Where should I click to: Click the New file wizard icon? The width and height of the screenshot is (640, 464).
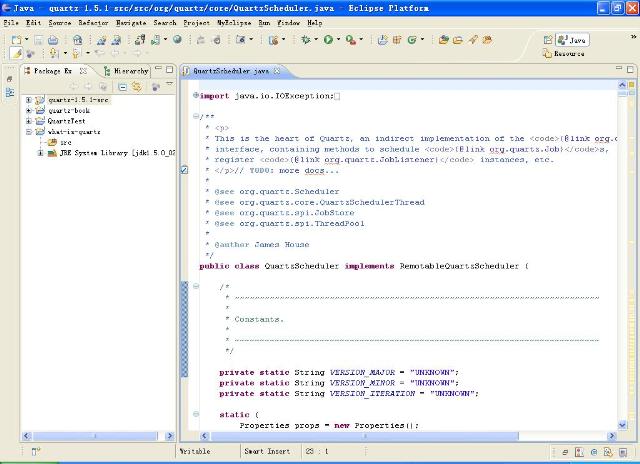[x=17, y=40]
